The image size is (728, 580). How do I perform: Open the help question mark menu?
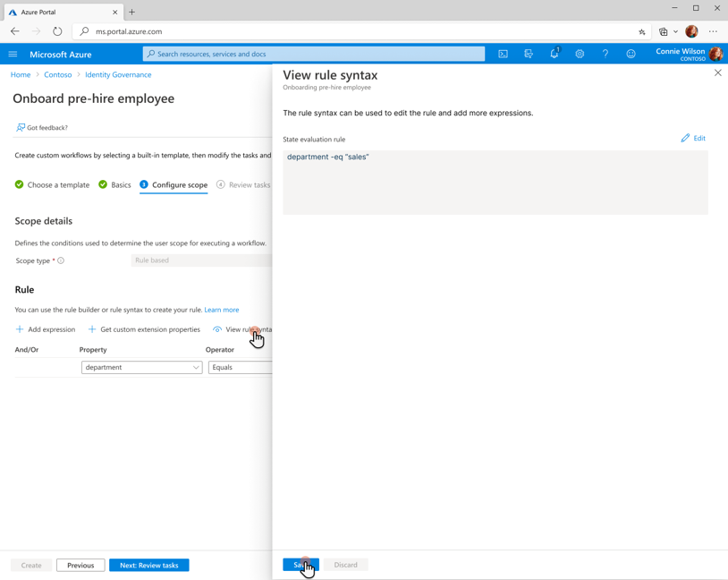click(605, 54)
